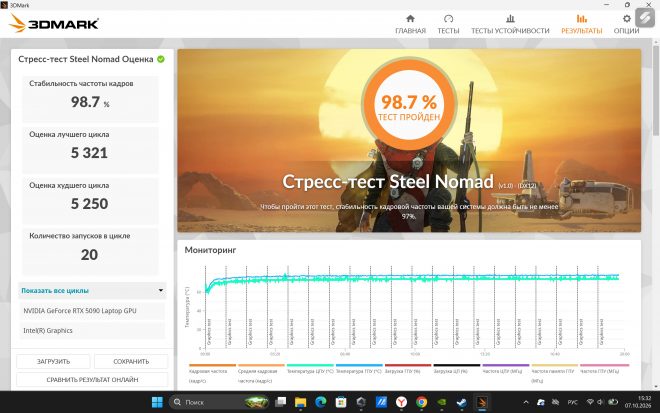This screenshot has height=413, width=660.
Task: Open Yandex Browser from taskbar
Action: (x=402, y=402)
